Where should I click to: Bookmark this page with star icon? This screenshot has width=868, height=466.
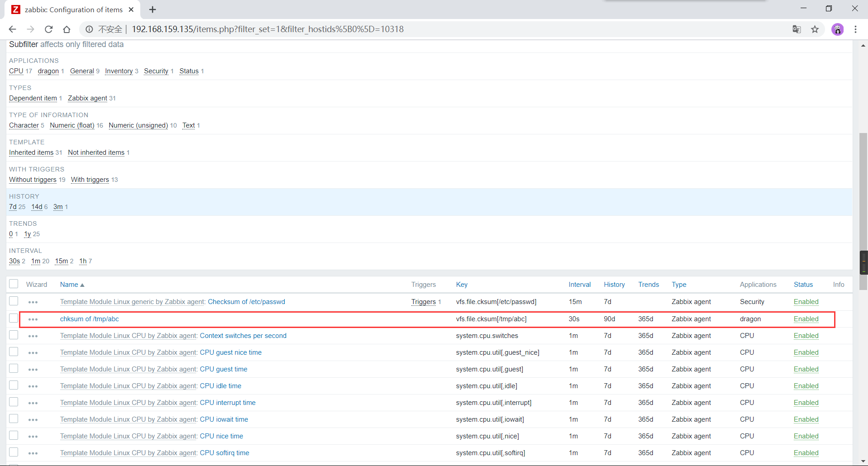[x=815, y=29]
